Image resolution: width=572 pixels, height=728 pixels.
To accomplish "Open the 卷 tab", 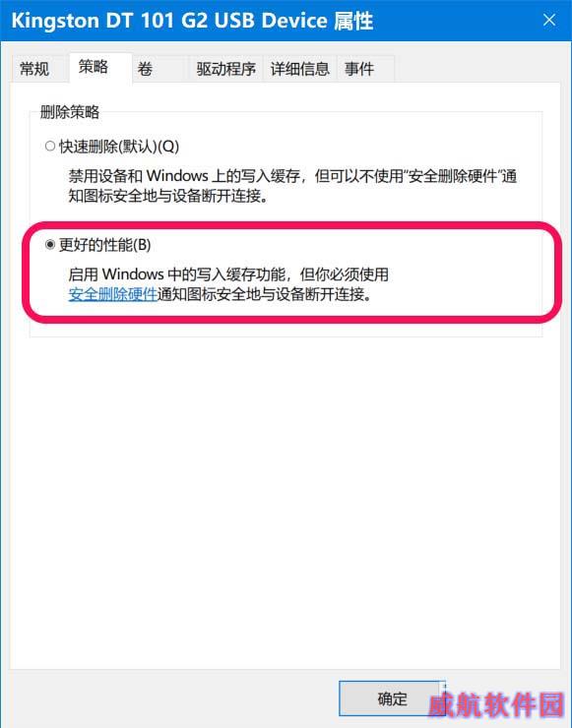I will (x=159, y=69).
